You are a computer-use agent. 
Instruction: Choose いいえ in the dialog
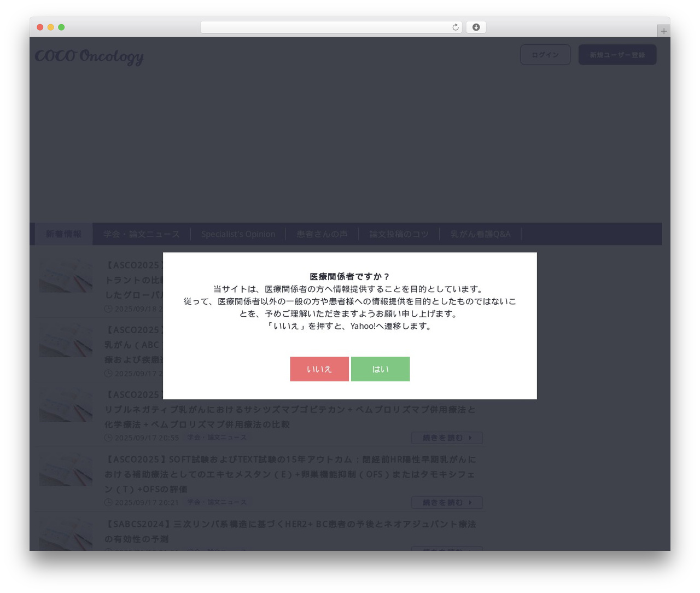coord(319,369)
